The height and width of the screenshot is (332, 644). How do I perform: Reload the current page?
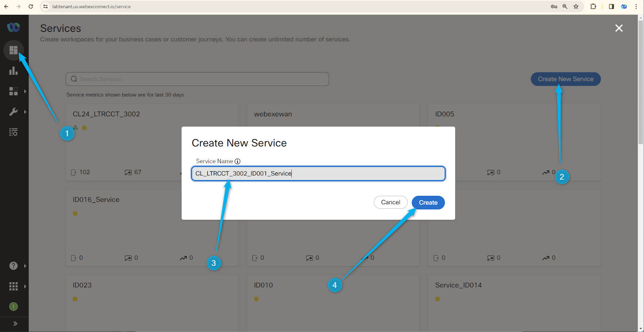coord(31,6)
